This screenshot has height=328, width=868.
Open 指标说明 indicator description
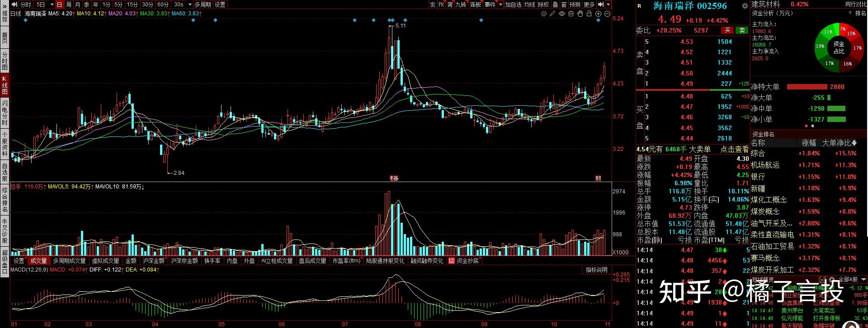coord(596,270)
